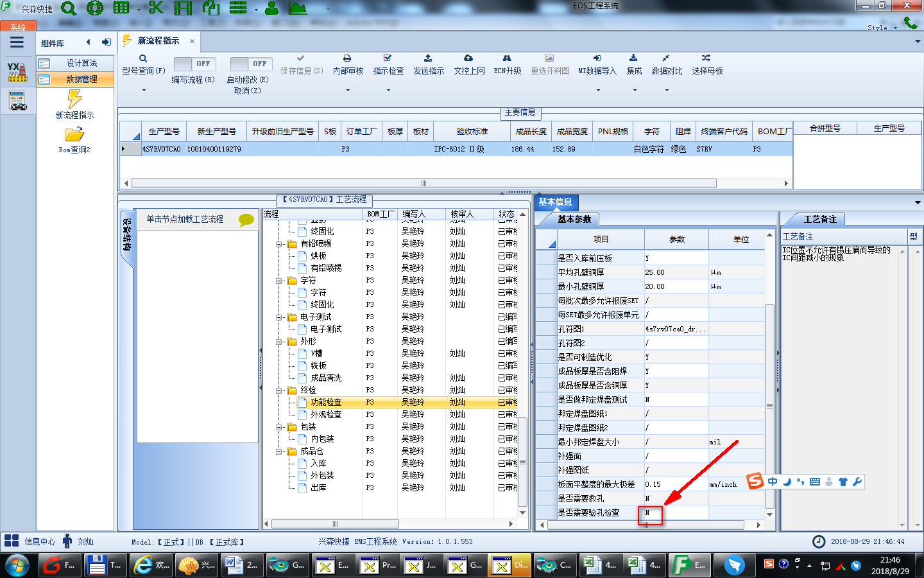Image resolution: width=924 pixels, height=578 pixels.
Task: Open the 系统 ribbon tab
Action: [x=18, y=26]
